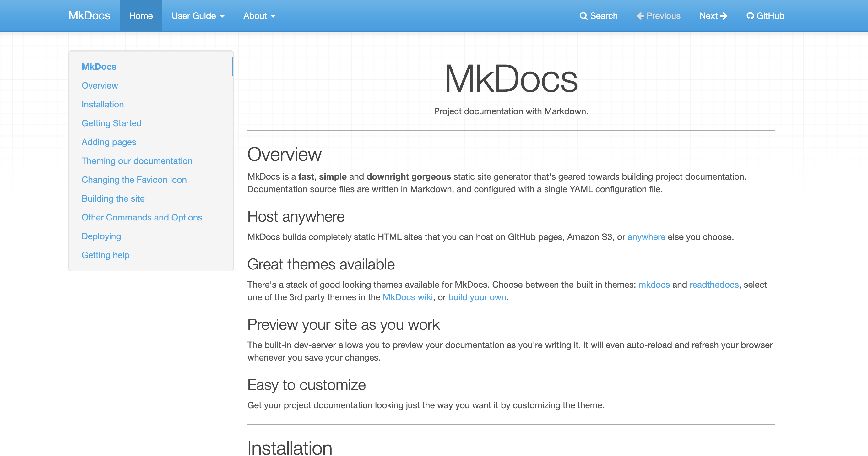Click the GitHub octocat icon
This screenshot has width=868, height=456.
[x=750, y=16]
